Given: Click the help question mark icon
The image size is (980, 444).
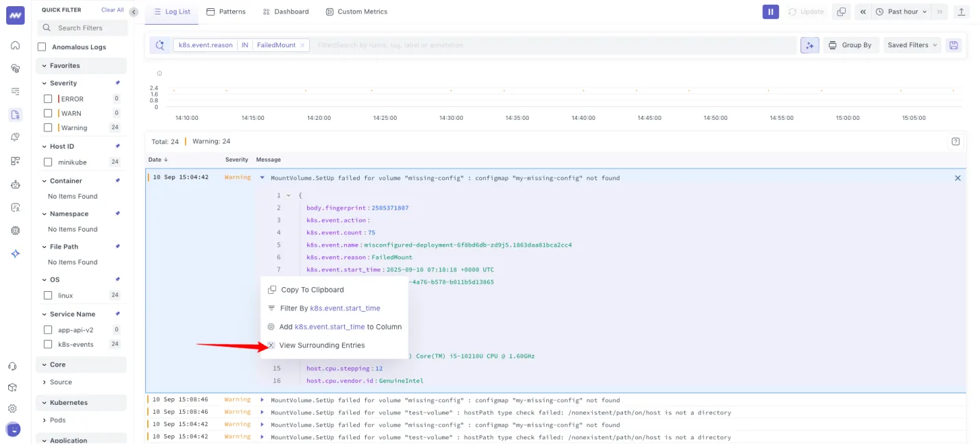Looking at the screenshot, I should 955,142.
